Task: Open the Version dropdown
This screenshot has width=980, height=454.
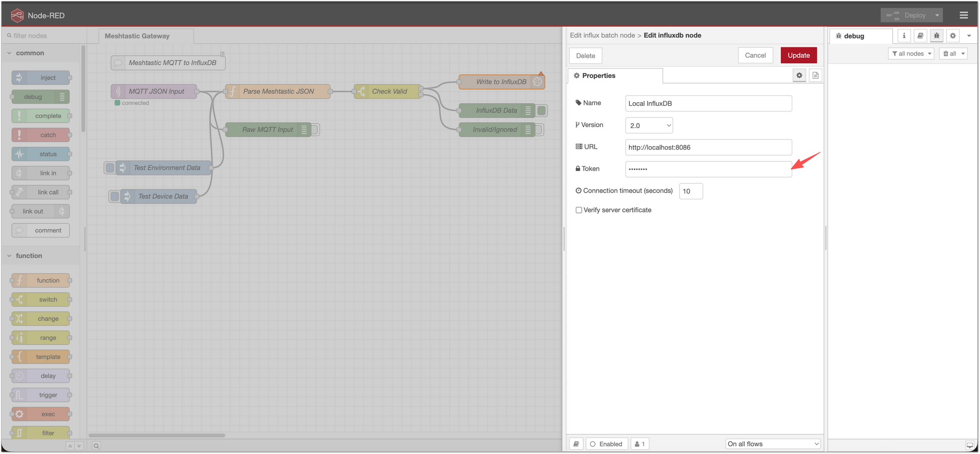Action: click(x=649, y=126)
